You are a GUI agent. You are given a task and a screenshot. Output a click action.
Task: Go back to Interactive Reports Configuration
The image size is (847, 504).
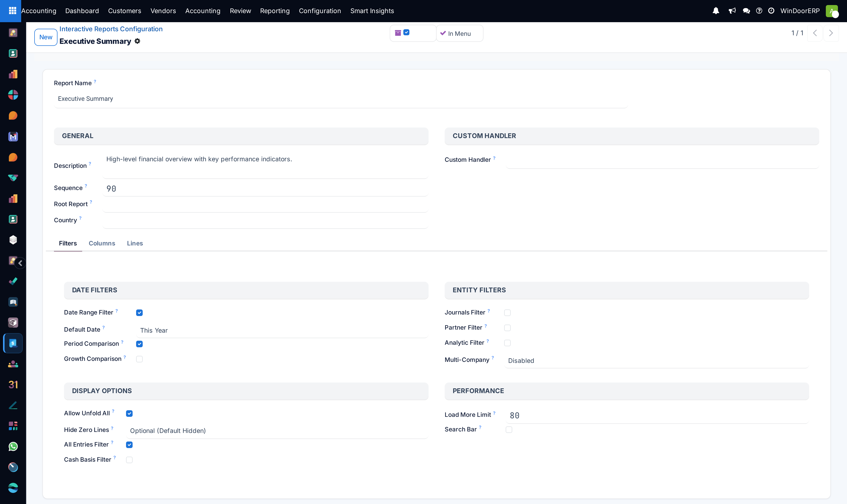111,29
